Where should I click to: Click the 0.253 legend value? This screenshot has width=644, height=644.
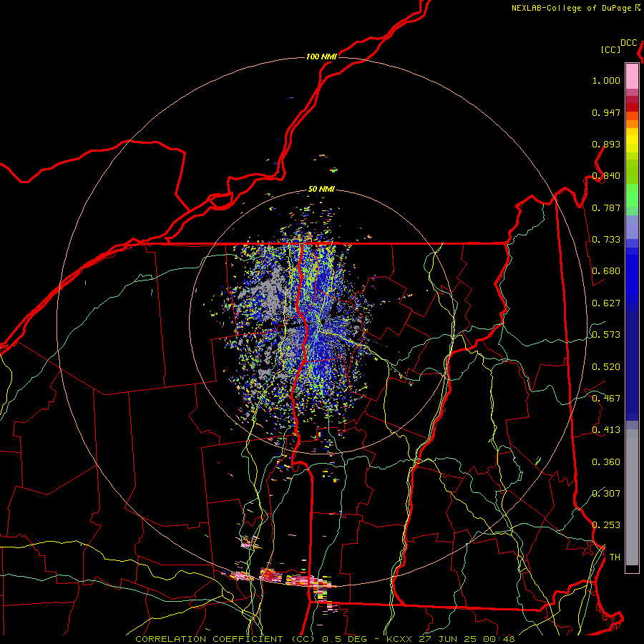tap(606, 525)
